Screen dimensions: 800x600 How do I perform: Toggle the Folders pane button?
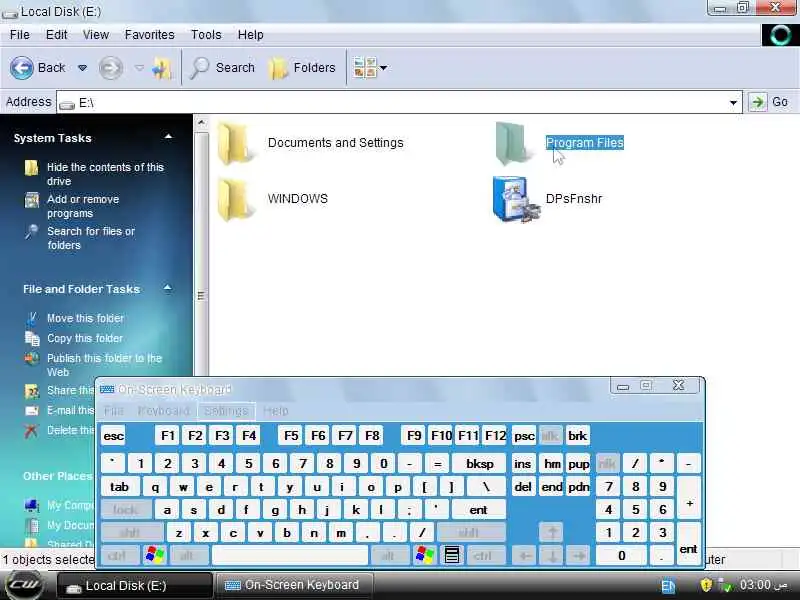point(303,68)
